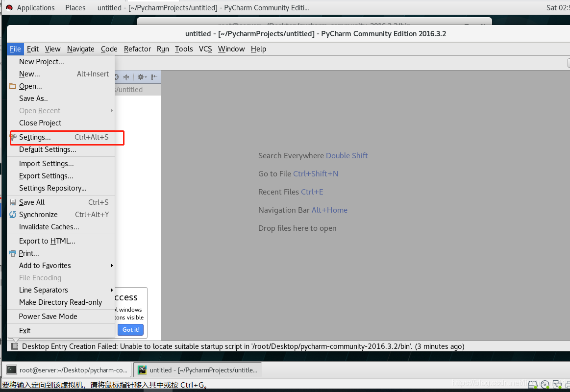Click the terminal icon in taskbar
The image size is (570, 392).
pyautogui.click(x=12, y=370)
